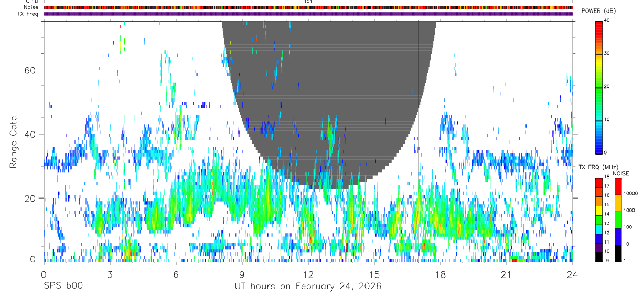Click the "TX Freq" strip label
Viewport: 644px width, 297px height.
28,14
